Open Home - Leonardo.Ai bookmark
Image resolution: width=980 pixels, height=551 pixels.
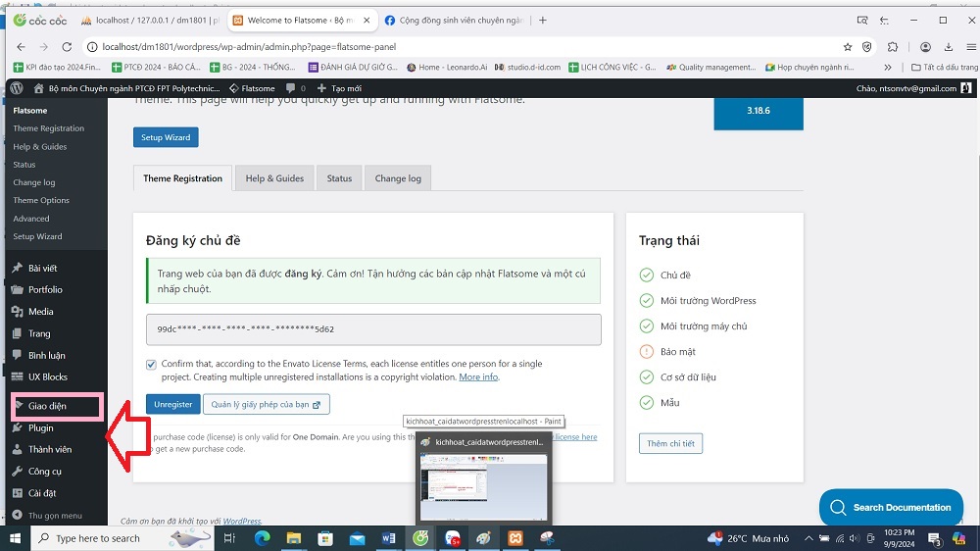pyautogui.click(x=447, y=67)
